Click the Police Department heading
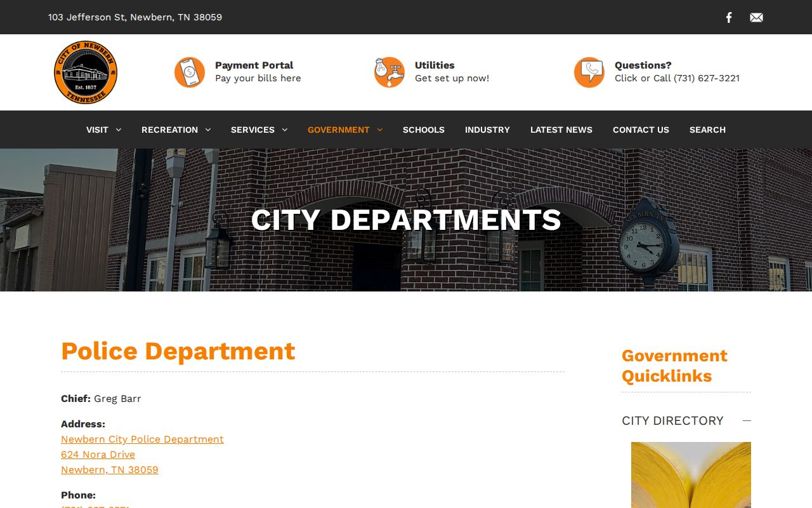812x508 pixels. tap(178, 351)
